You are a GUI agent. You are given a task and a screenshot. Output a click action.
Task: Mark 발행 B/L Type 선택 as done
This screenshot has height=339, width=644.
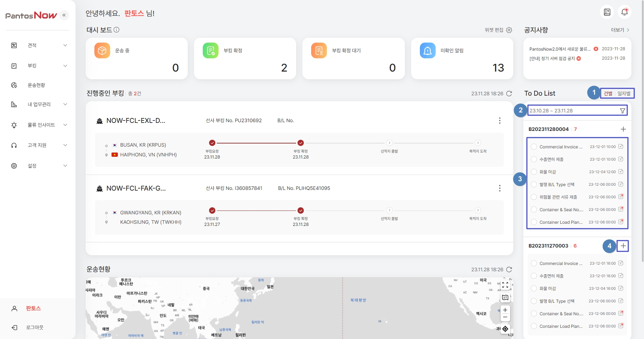click(x=534, y=184)
